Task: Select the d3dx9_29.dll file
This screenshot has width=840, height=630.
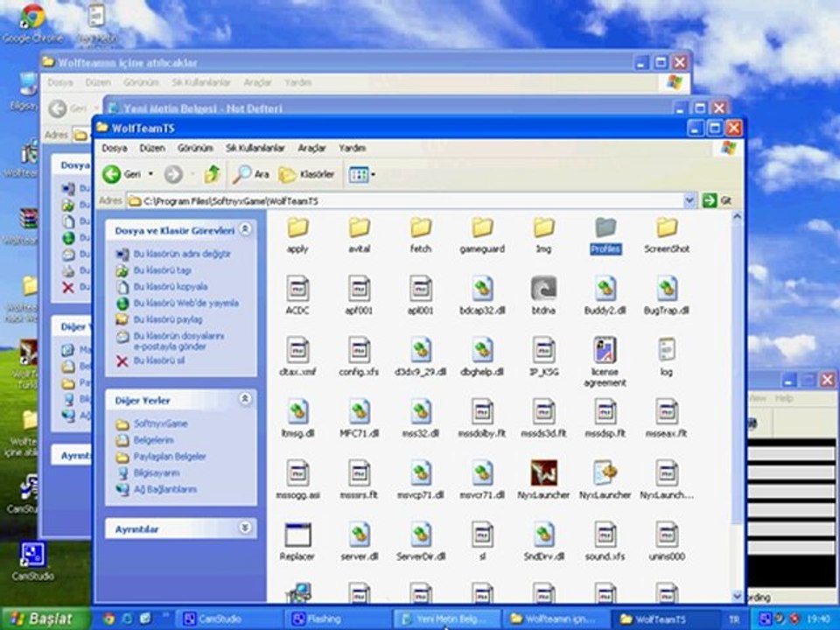Action: tap(421, 357)
